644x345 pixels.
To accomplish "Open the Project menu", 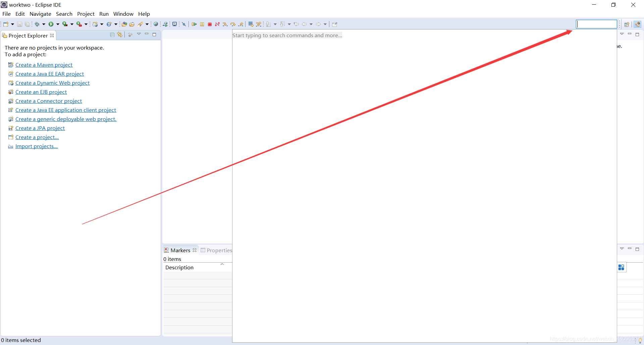I will (86, 14).
